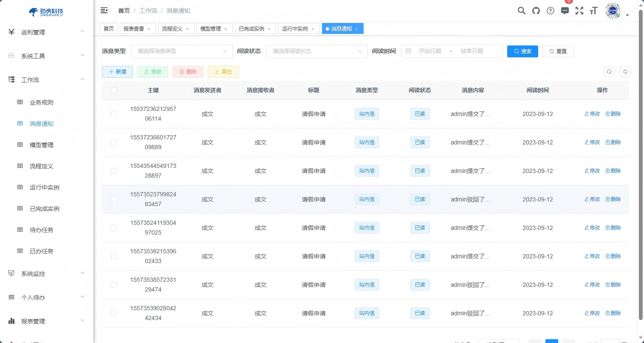Check the checkbox for row 1553723621295706114

coord(114,114)
